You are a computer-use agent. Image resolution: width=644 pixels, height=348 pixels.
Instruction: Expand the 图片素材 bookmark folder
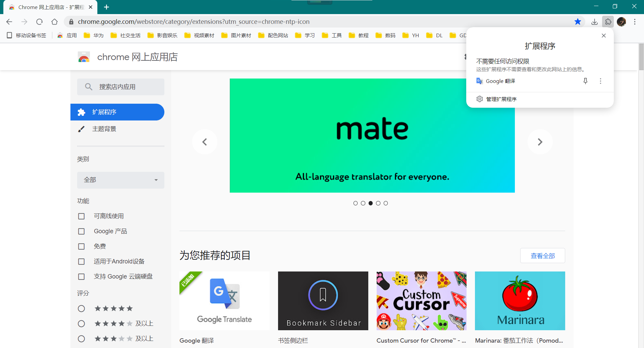[236, 35]
